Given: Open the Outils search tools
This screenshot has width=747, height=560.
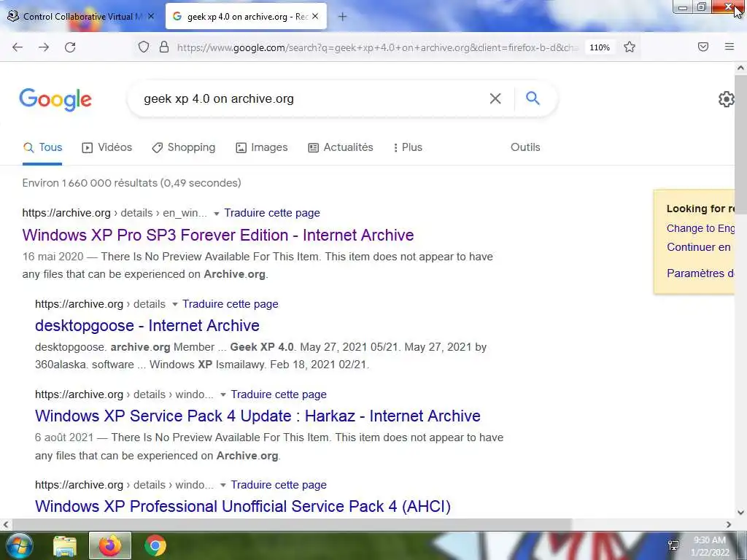Looking at the screenshot, I should [525, 147].
